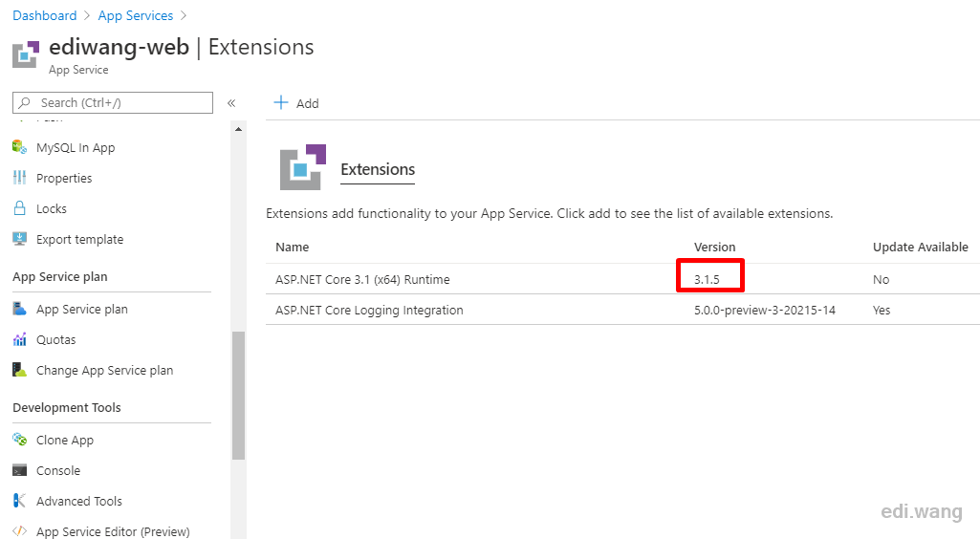Collapse the sidebar with double chevron

(x=231, y=103)
